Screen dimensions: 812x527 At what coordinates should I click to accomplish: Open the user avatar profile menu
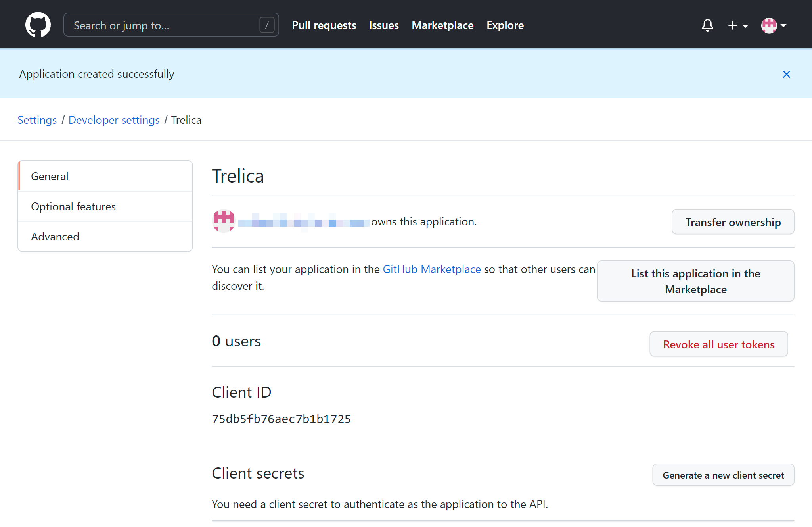pyautogui.click(x=774, y=25)
